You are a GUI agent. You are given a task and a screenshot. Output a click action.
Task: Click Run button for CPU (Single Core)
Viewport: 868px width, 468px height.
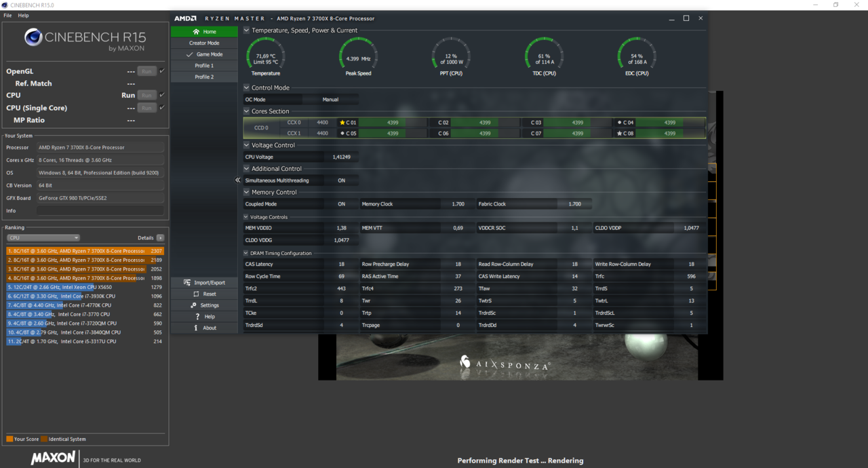(x=146, y=107)
